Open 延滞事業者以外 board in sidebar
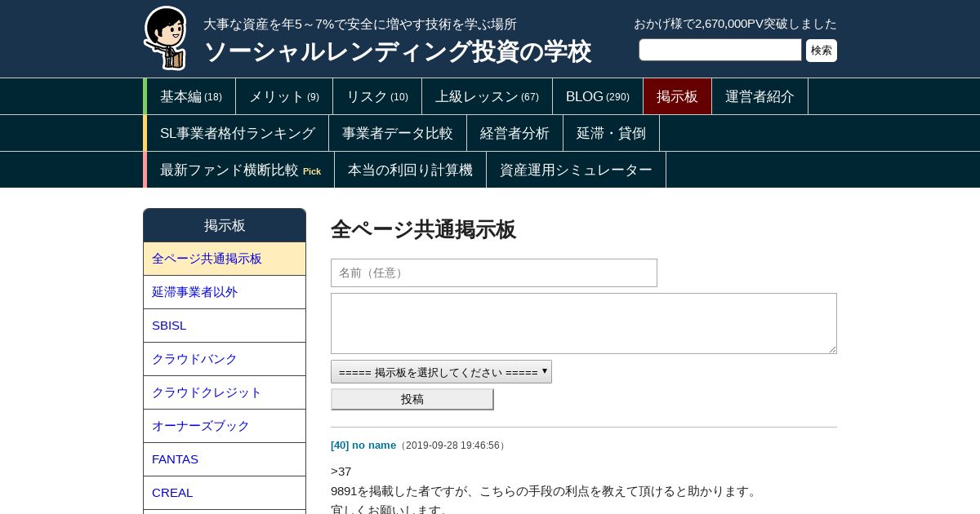Image resolution: width=980 pixels, height=514 pixels. click(225, 292)
